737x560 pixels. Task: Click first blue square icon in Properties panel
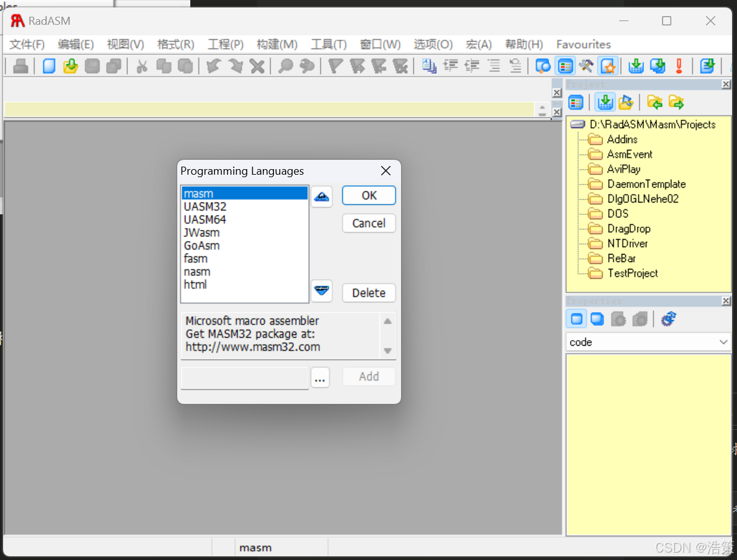[x=576, y=319]
